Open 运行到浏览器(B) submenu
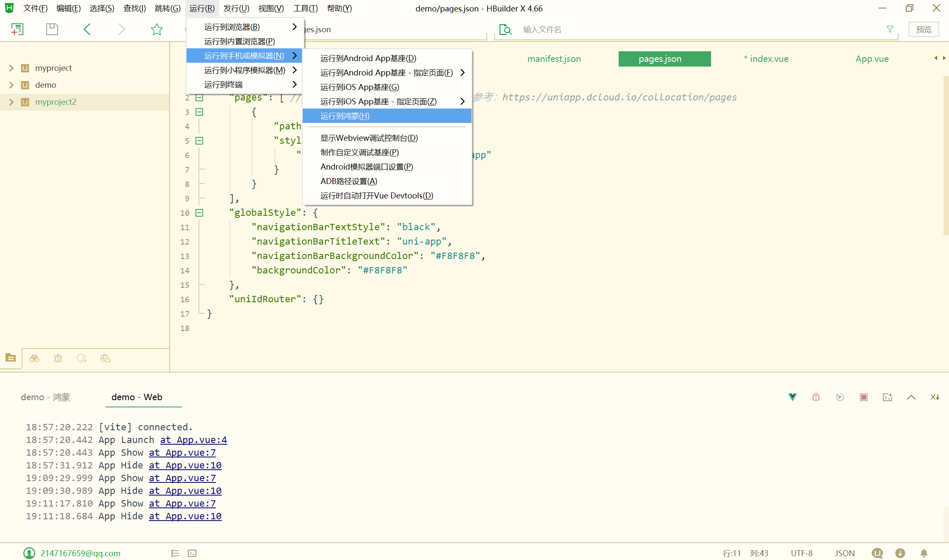Image resolution: width=949 pixels, height=560 pixels. 245,27
